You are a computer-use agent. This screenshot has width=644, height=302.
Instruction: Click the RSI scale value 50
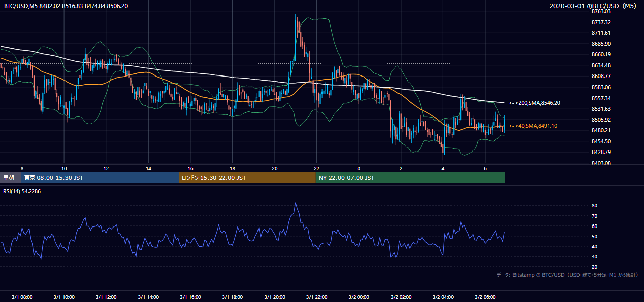point(594,236)
